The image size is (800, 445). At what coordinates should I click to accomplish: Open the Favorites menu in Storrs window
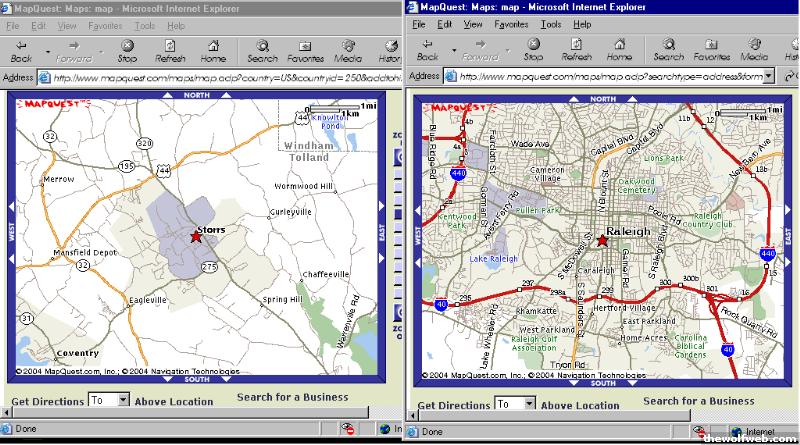pos(105,25)
